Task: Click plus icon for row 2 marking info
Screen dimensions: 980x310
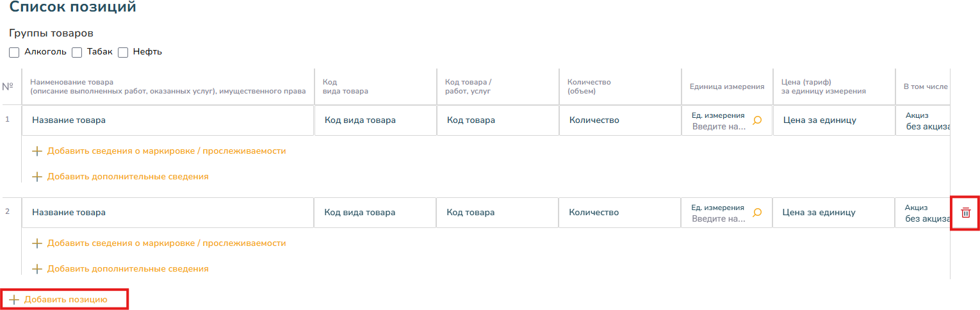Action: click(x=37, y=243)
